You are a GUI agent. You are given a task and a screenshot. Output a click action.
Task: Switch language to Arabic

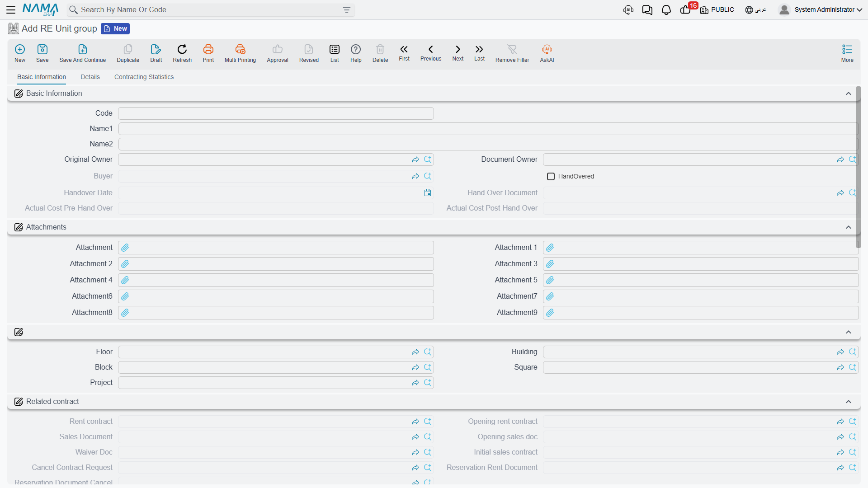(x=756, y=9)
